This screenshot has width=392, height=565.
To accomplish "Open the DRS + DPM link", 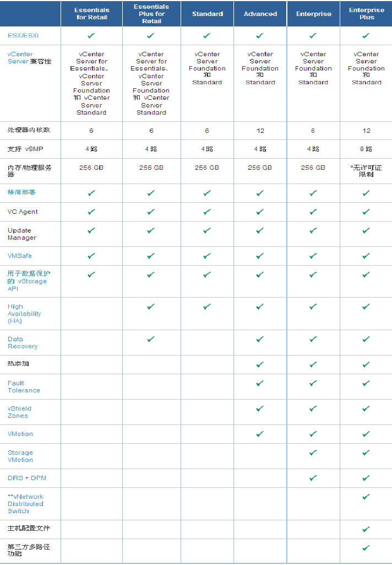I will click(x=27, y=478).
